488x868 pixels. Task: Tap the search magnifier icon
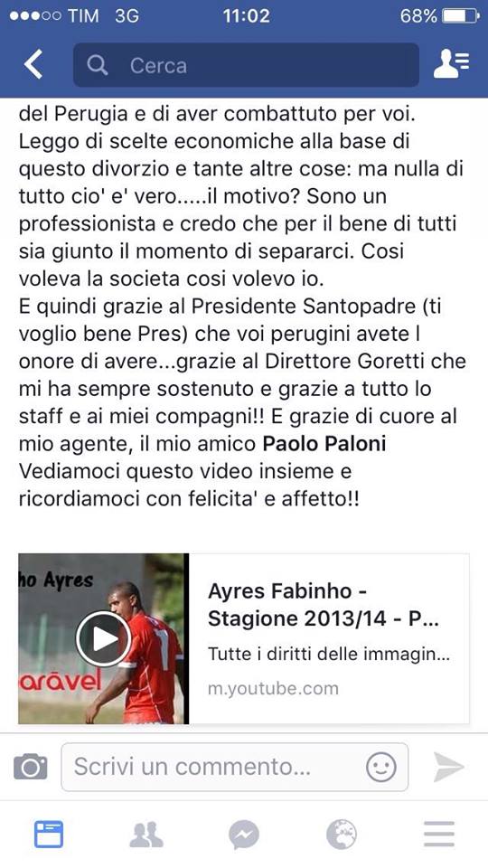(x=98, y=66)
